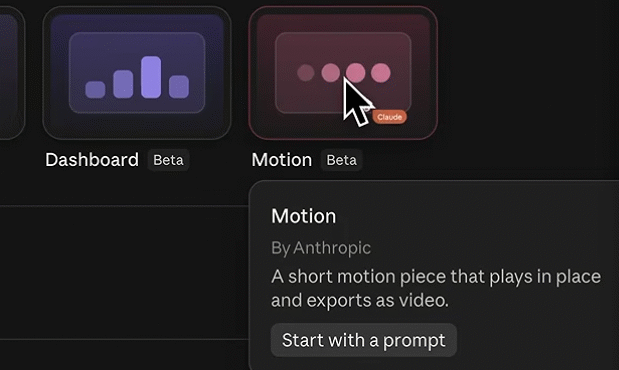Click the Start with a prompt button

(364, 340)
